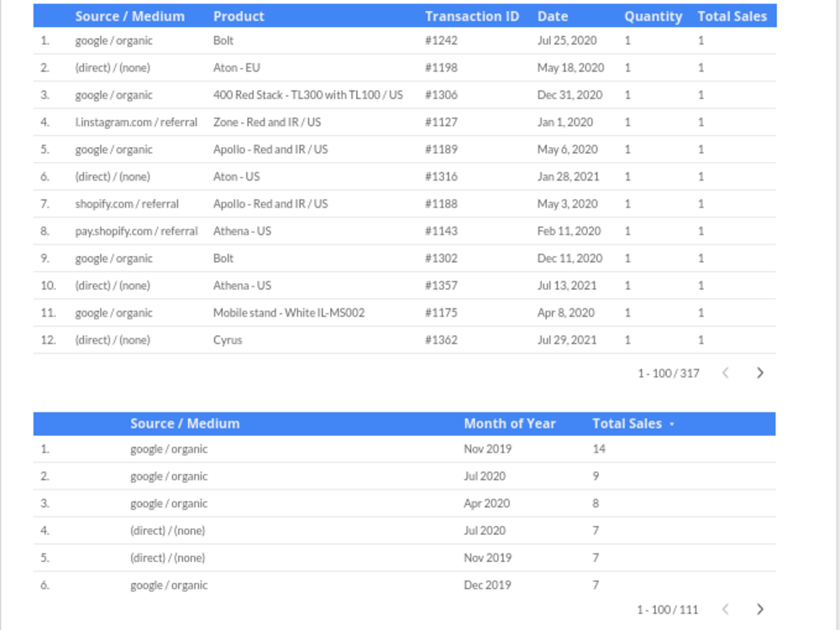Click source 'l.instagram.com / referral'
This screenshot has width=840, height=630.
tap(136, 122)
